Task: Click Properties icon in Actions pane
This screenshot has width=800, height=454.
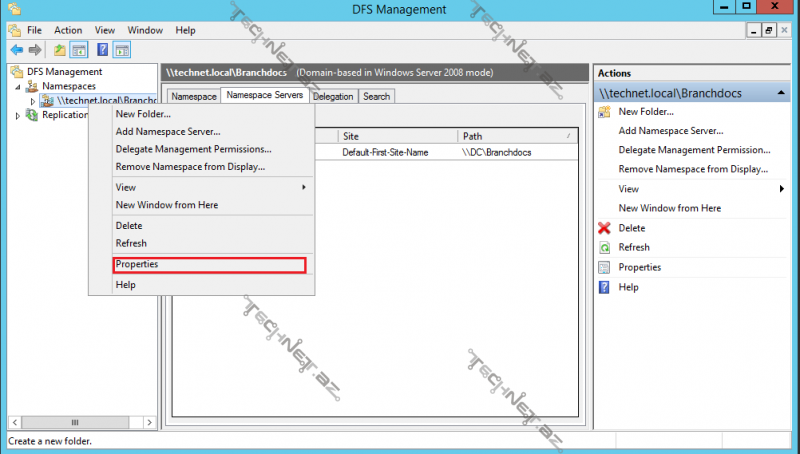Action: coord(604,267)
